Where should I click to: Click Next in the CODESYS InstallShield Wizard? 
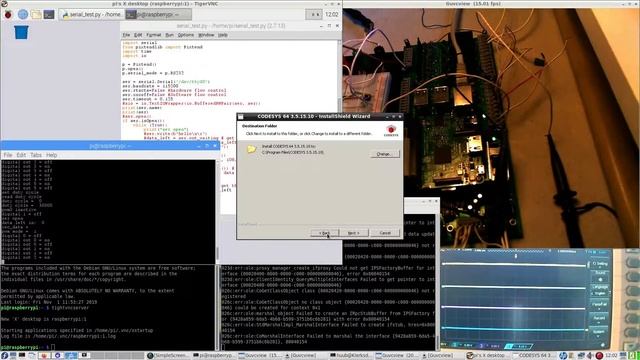click(353, 233)
